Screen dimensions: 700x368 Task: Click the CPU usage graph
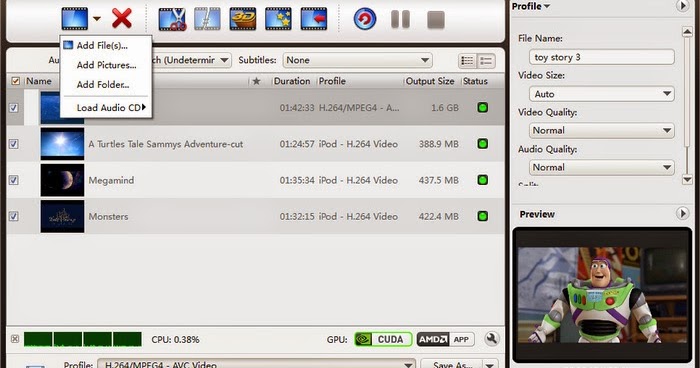(x=83, y=339)
